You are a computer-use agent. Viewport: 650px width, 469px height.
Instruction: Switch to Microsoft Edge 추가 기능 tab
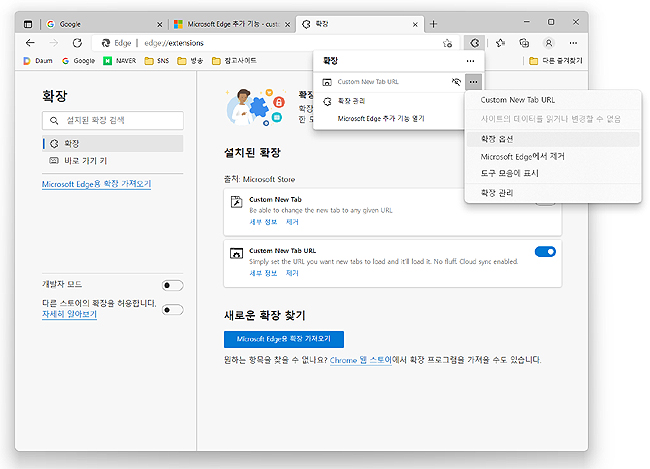pos(232,24)
